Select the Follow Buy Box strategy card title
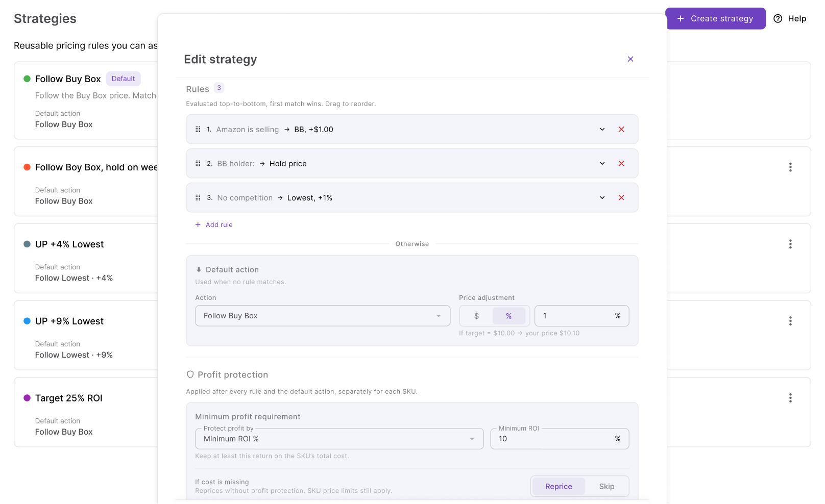The image size is (825, 504). pos(68,79)
